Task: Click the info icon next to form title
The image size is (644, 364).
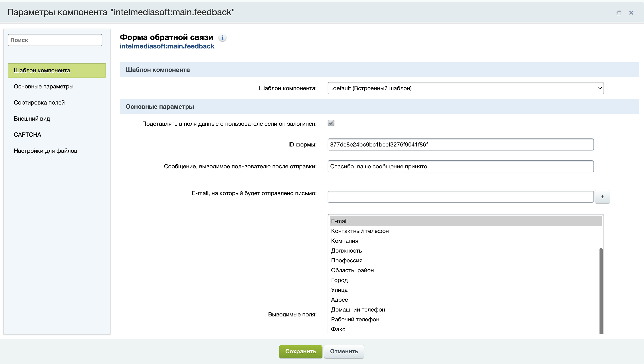Action: 222,38
